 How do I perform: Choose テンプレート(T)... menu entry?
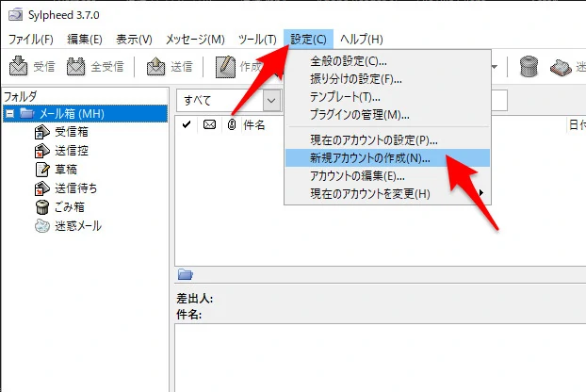(387, 97)
